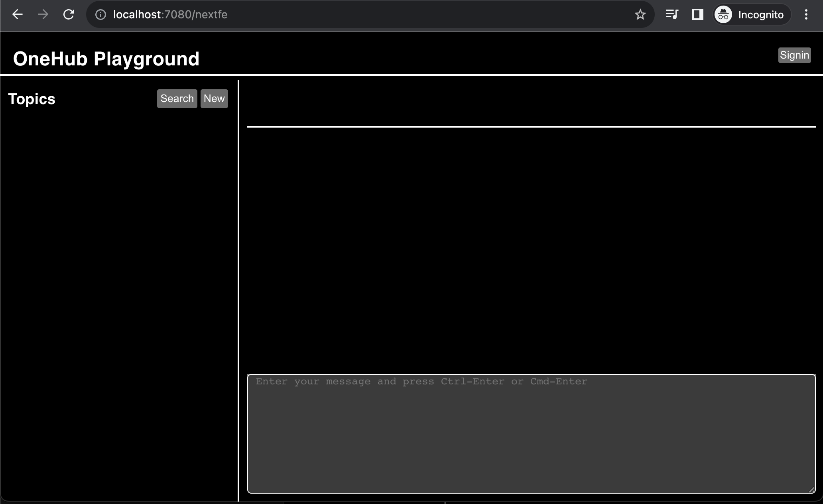View site information icon beside URL
823x504 pixels.
(x=100, y=15)
